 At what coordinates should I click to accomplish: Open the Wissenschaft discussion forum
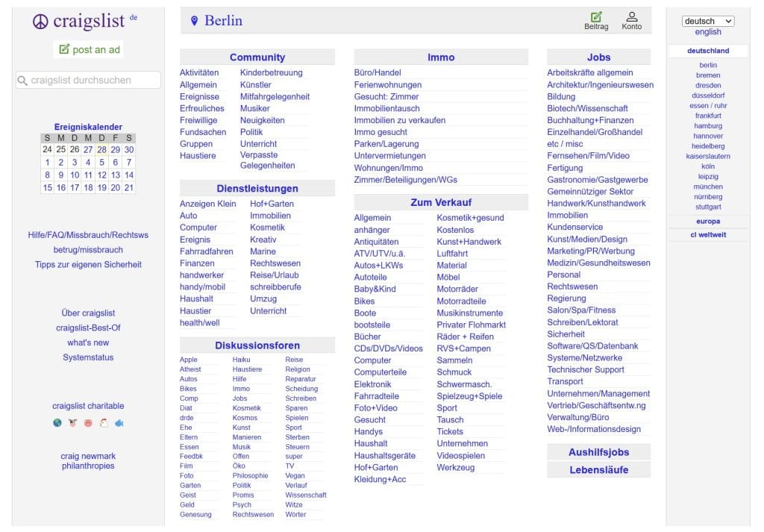(306, 495)
